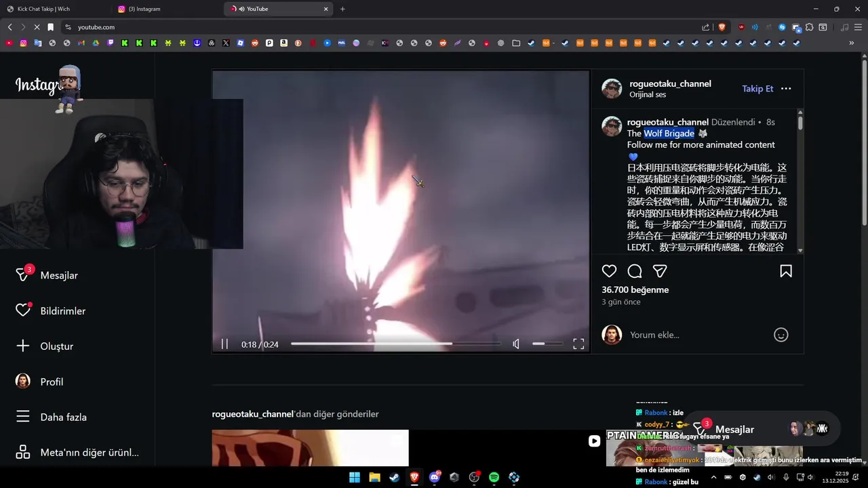868x488 pixels.
Task: Open the emoji picker for comments
Action: (x=781, y=335)
